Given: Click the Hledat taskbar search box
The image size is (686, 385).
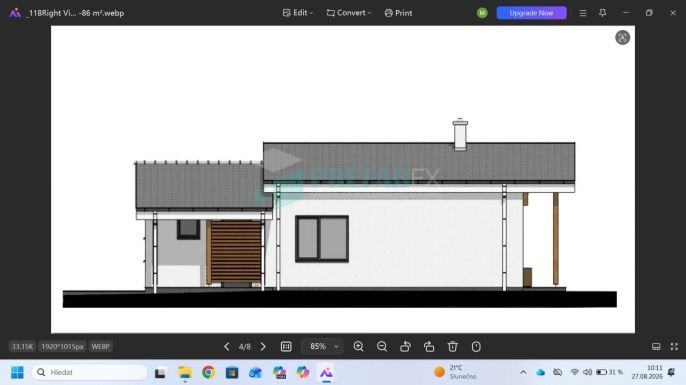Looking at the screenshot, I should (90, 372).
